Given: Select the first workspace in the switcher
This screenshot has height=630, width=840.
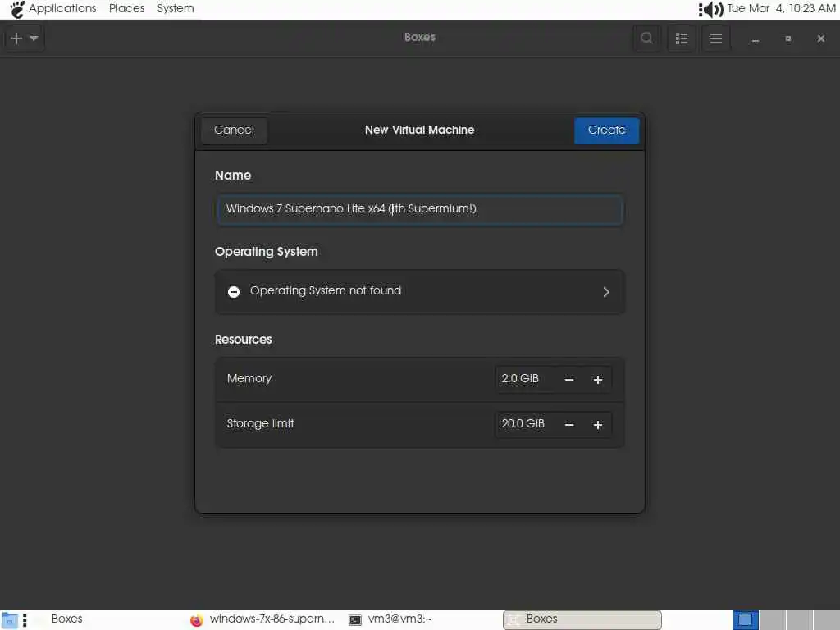Looking at the screenshot, I should tap(745, 620).
